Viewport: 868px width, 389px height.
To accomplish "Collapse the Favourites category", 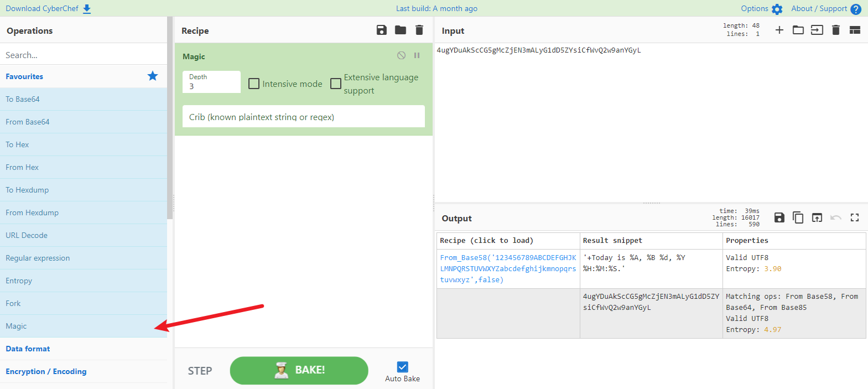I will (83, 76).
